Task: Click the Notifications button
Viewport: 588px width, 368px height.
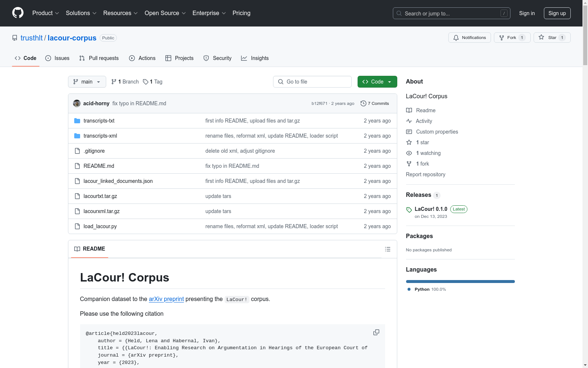Action: (x=470, y=38)
